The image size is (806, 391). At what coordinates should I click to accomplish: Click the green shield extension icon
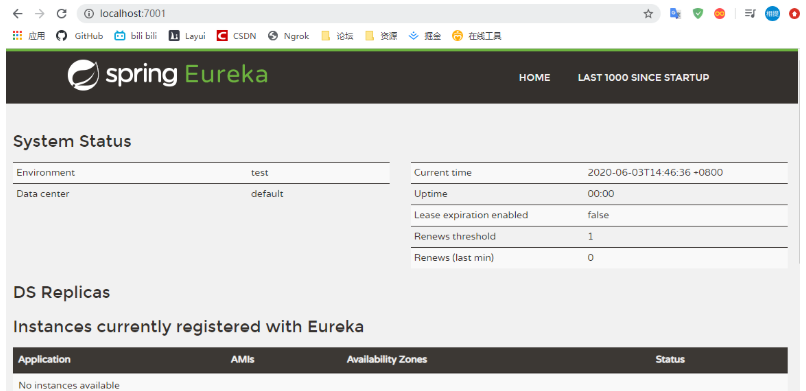pos(698,14)
